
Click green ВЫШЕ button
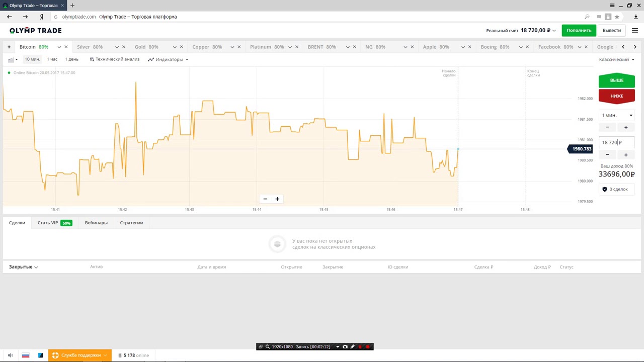(x=616, y=80)
